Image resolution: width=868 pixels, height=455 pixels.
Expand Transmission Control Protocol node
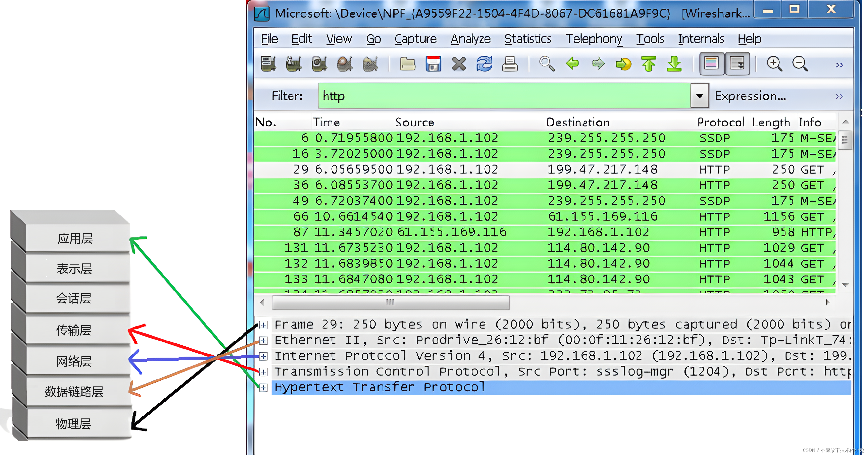pyautogui.click(x=263, y=372)
